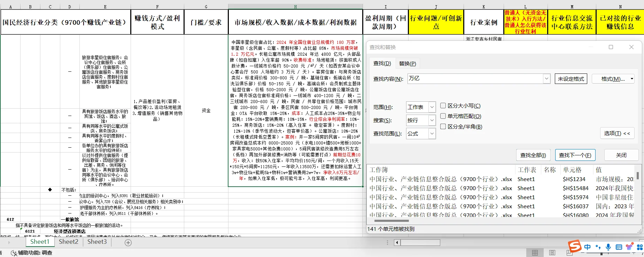Select column L header
The width and height of the screenshot is (644, 257).
tap(526, 7)
